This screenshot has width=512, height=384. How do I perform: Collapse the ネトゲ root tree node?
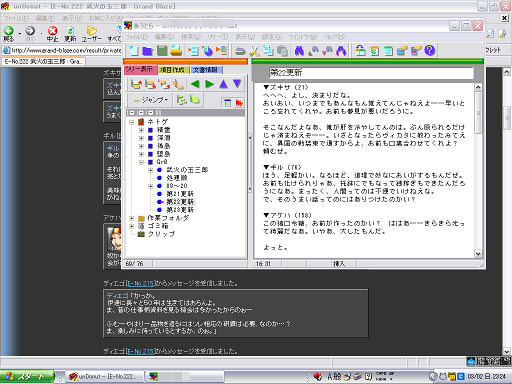coord(132,122)
